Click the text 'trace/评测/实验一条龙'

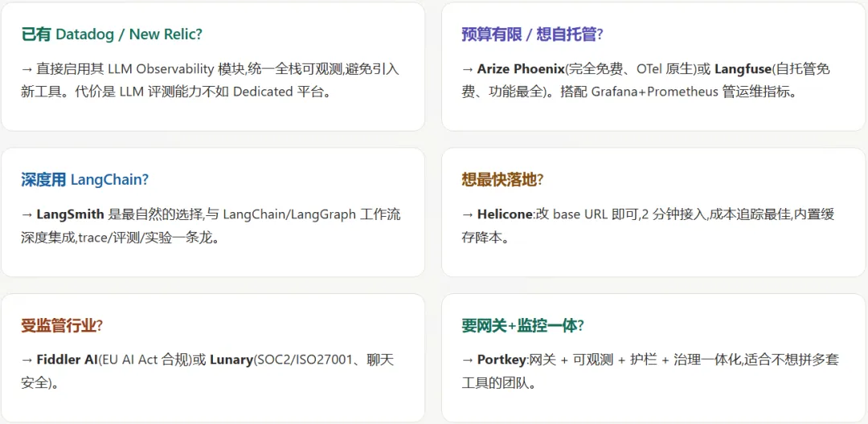pos(145,238)
